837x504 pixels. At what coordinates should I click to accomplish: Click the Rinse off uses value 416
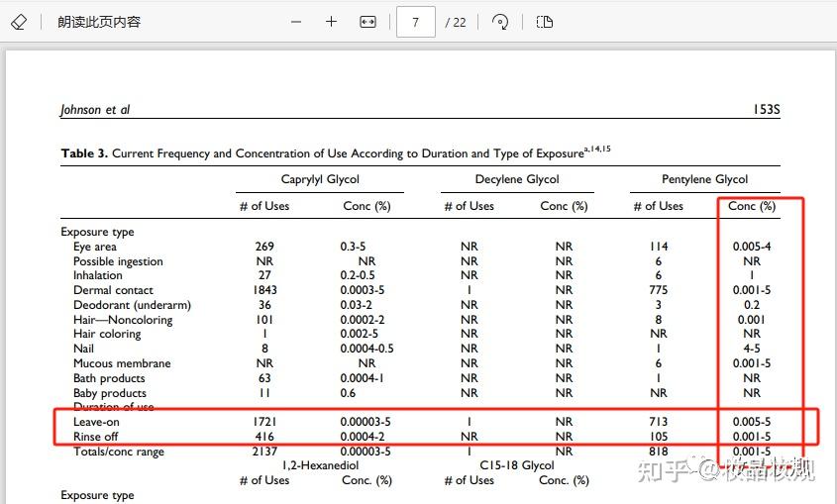[264, 437]
